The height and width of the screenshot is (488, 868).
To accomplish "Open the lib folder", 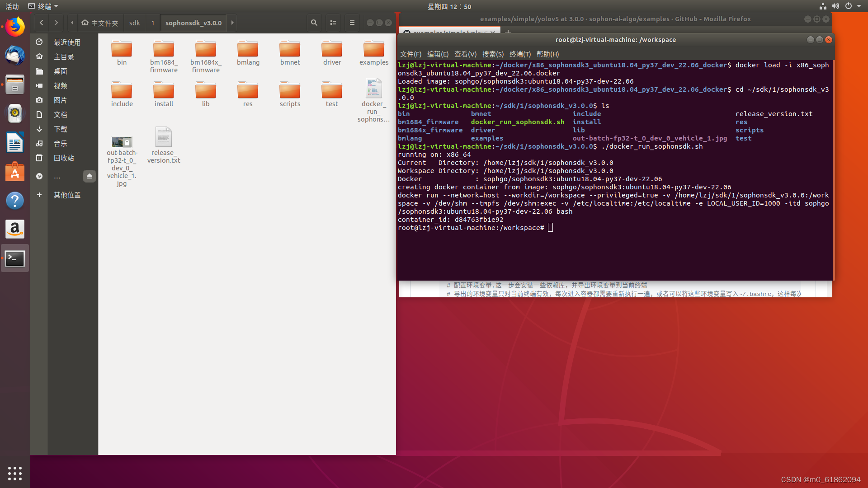I will [x=206, y=94].
